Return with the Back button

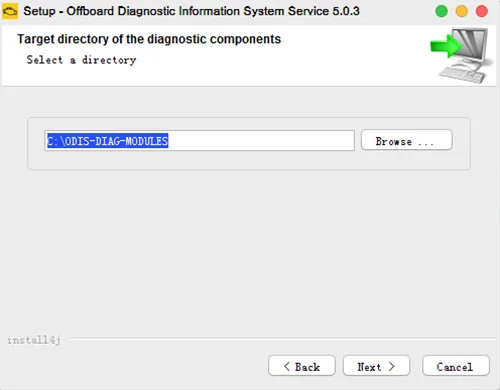[x=302, y=366]
